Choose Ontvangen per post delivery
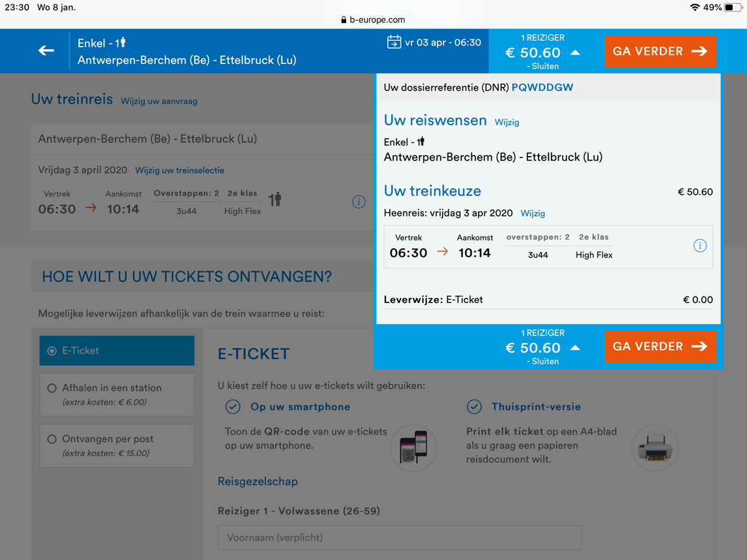 coord(116,446)
